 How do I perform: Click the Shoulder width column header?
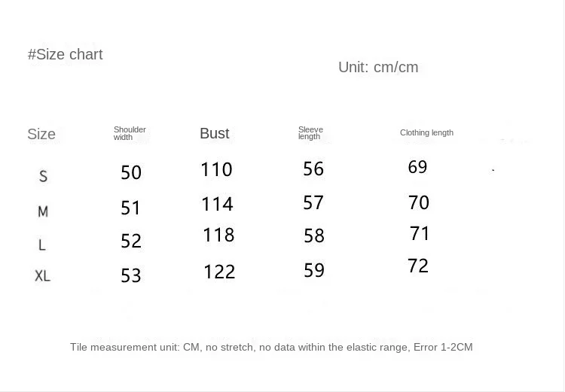point(130,133)
